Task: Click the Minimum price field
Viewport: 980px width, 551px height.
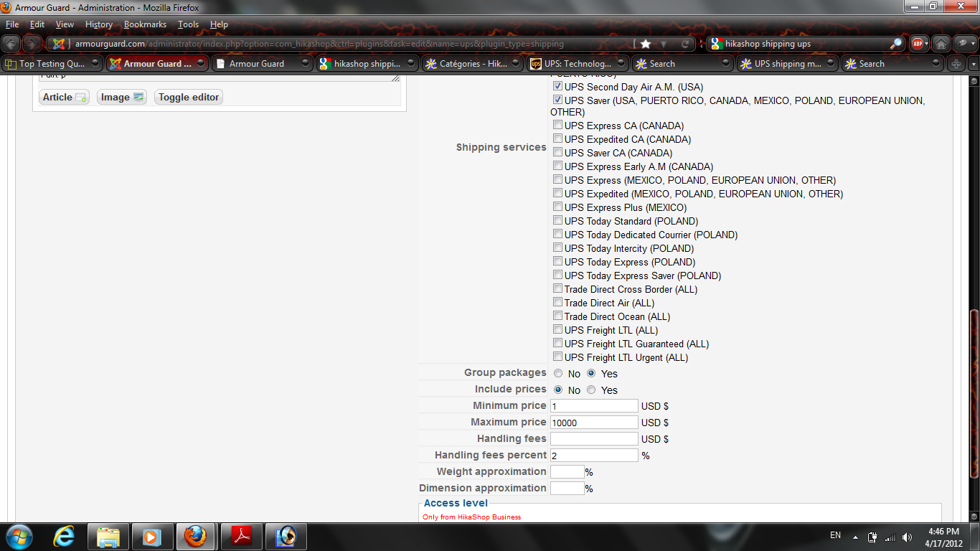Action: [594, 406]
